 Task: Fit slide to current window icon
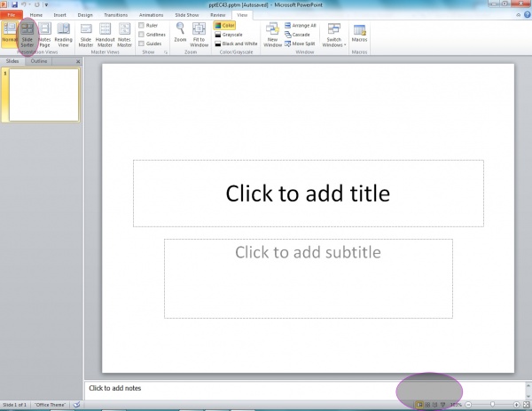pos(526,405)
